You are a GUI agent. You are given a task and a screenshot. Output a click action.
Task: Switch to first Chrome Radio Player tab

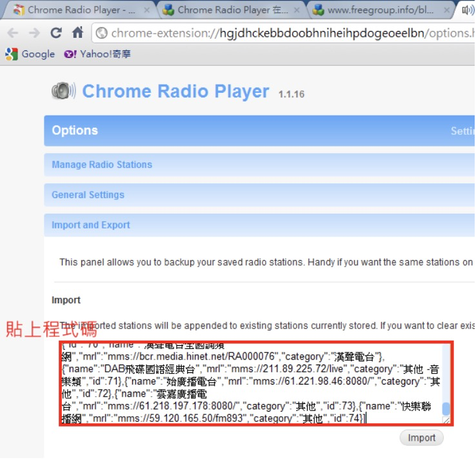[79, 10]
